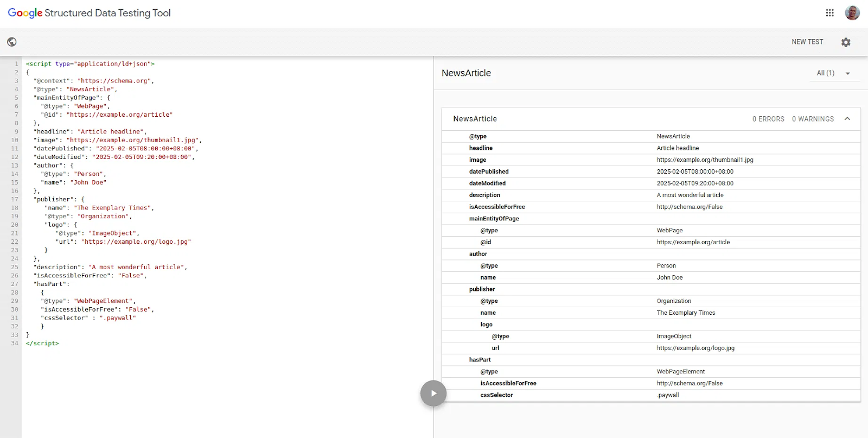The image size is (868, 438).
Task: Click the globe fetch URL icon
Action: tap(12, 42)
